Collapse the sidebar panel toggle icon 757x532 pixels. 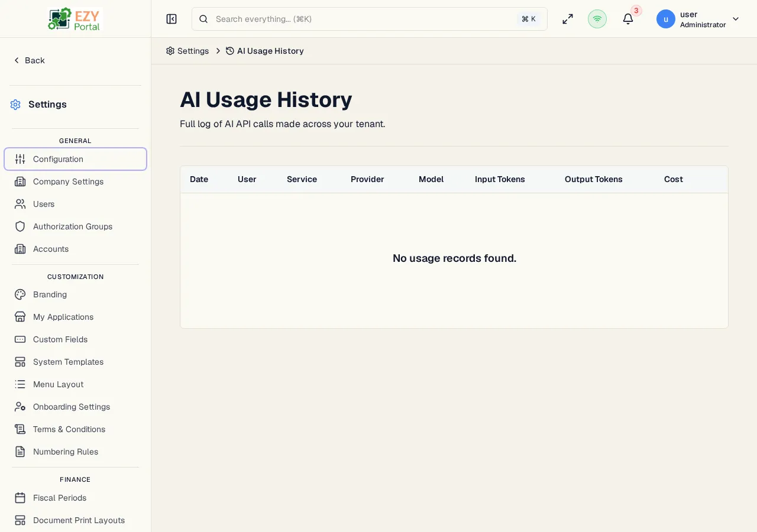pos(172,19)
